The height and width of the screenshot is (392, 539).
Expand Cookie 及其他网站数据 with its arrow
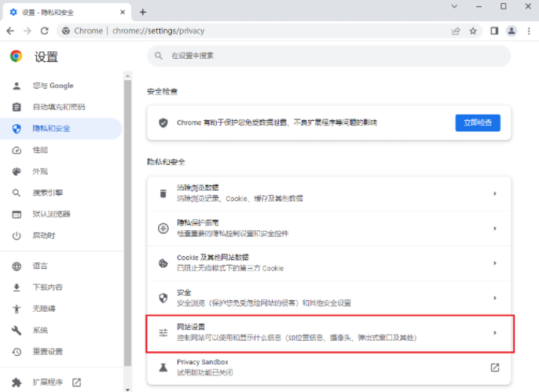tap(495, 263)
